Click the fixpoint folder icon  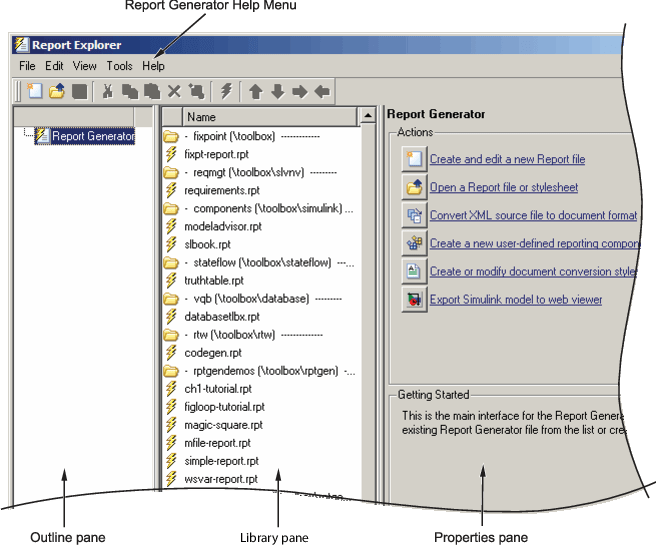(x=171, y=136)
